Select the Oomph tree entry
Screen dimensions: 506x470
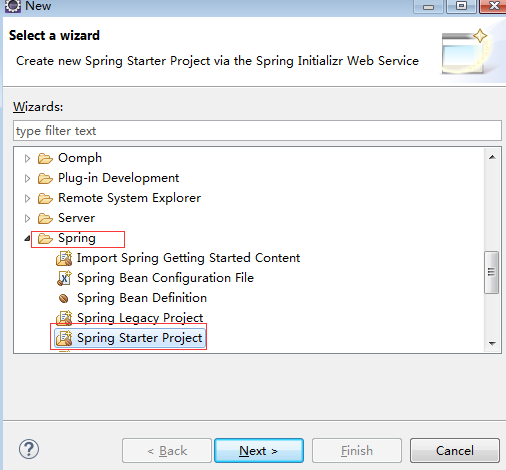coord(80,158)
